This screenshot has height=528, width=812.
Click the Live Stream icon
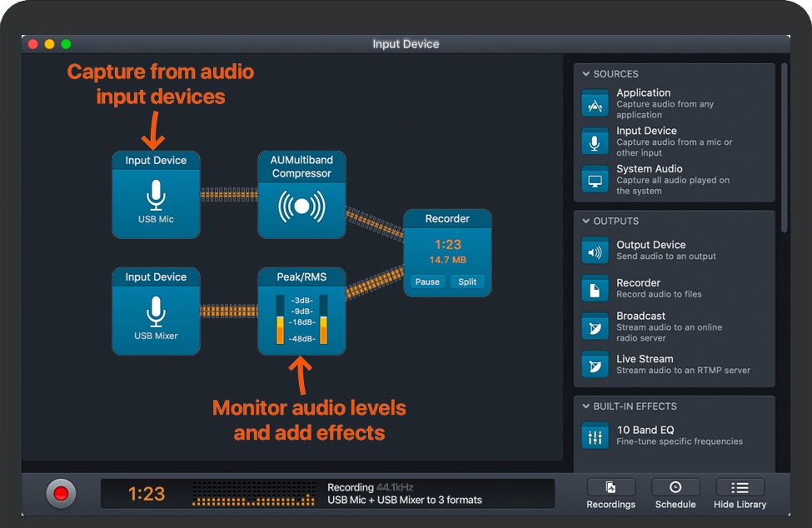[595, 365]
